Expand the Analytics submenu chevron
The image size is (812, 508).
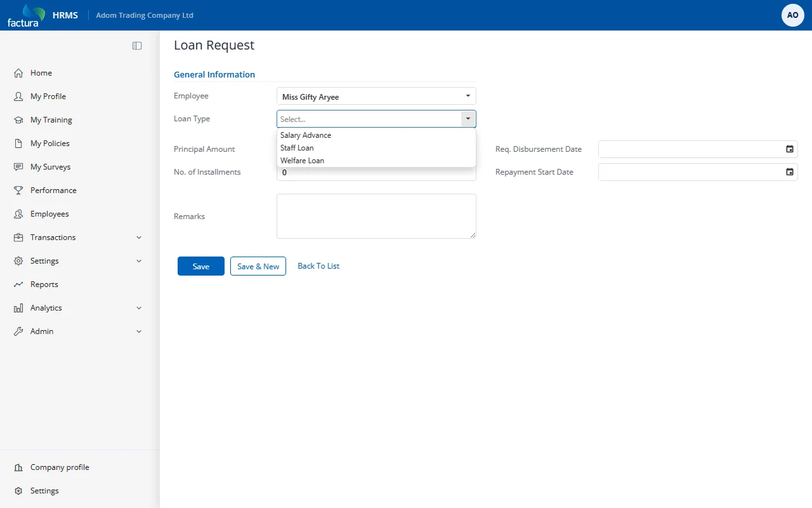tap(139, 308)
